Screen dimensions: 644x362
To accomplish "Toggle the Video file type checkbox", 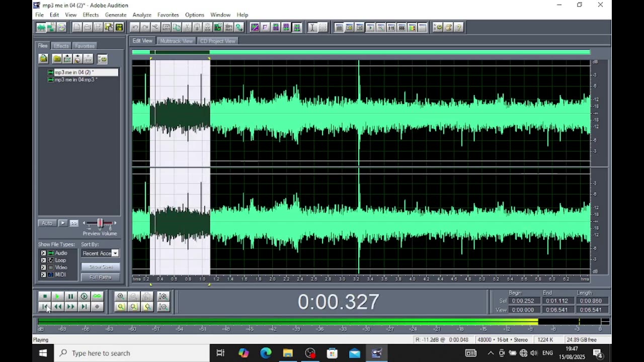I will click(43, 267).
